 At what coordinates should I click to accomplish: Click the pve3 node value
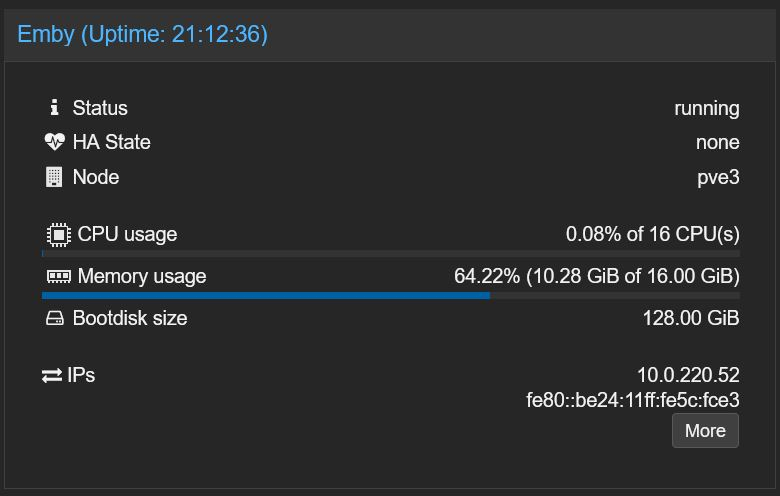click(x=718, y=177)
